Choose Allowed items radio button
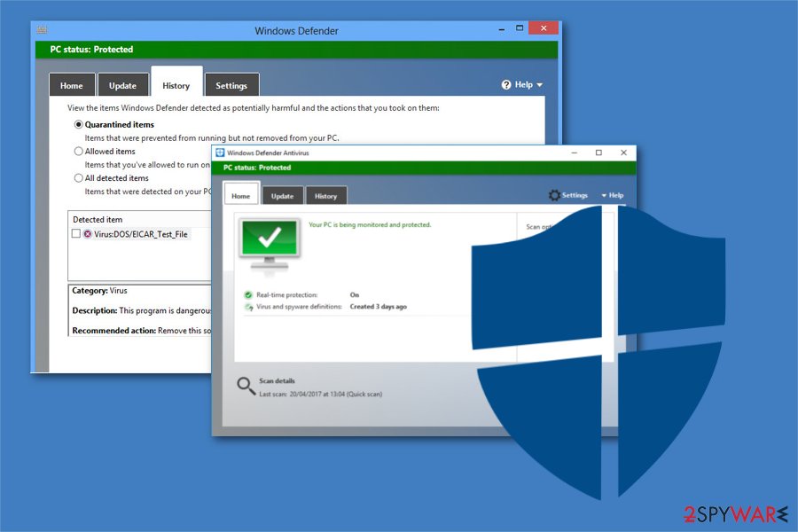The width and height of the screenshot is (798, 532). coord(78,152)
